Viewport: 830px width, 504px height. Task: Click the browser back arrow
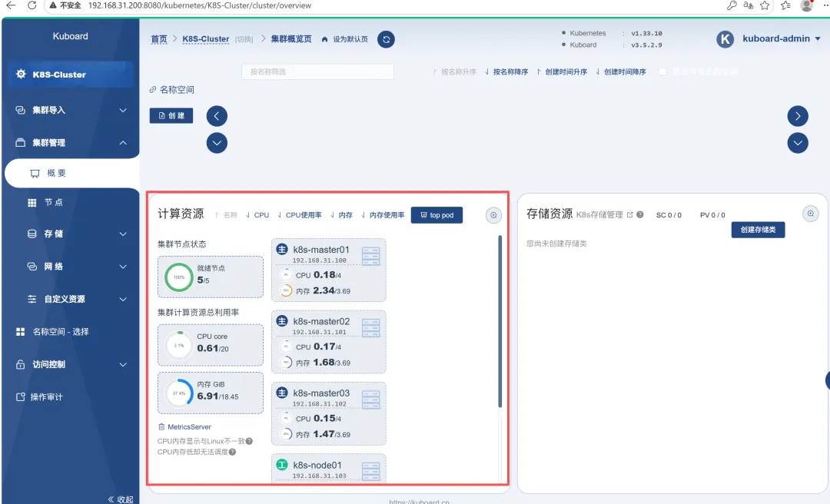(11, 5)
